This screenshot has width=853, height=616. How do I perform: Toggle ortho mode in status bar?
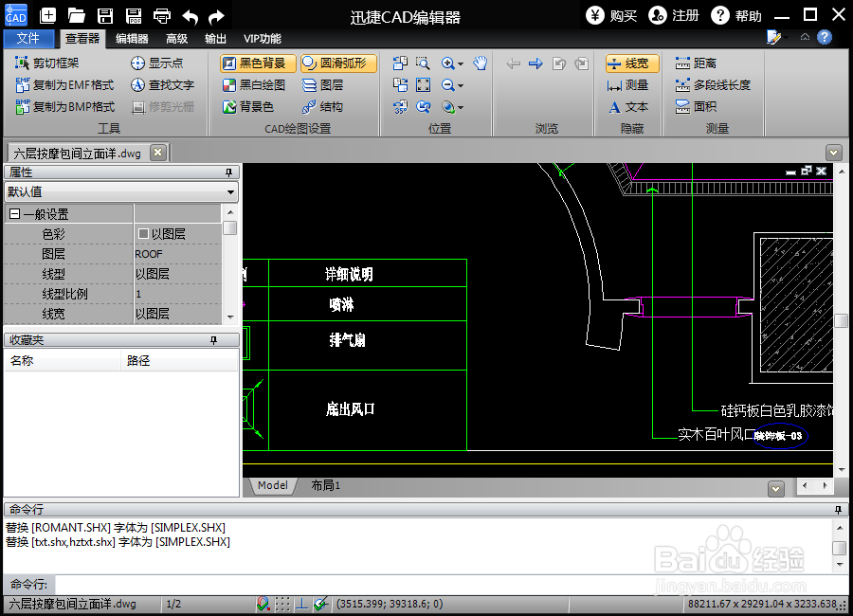302,604
